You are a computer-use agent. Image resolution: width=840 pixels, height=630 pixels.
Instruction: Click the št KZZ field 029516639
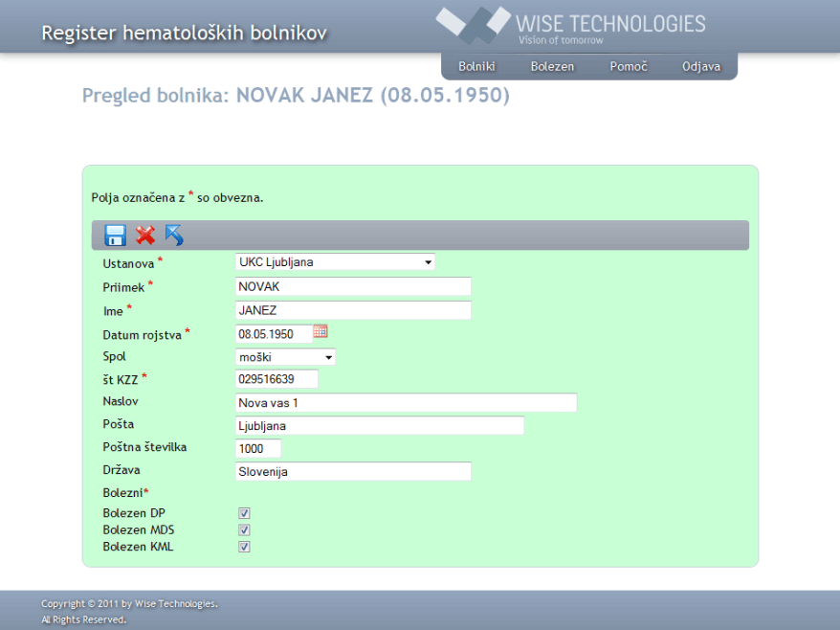click(x=276, y=379)
